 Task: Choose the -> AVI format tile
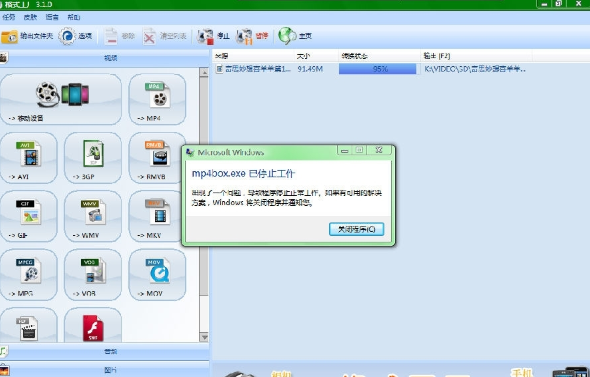point(29,158)
